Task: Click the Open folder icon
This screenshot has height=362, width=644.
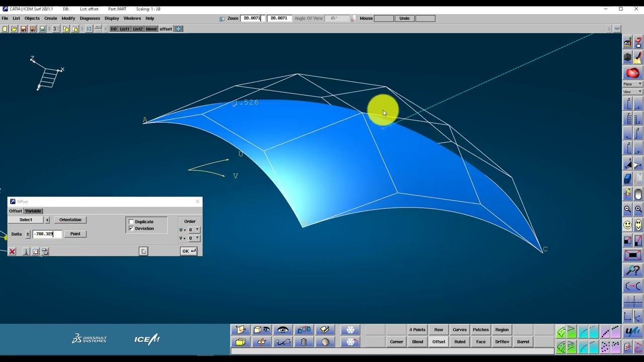Action: coord(14,29)
